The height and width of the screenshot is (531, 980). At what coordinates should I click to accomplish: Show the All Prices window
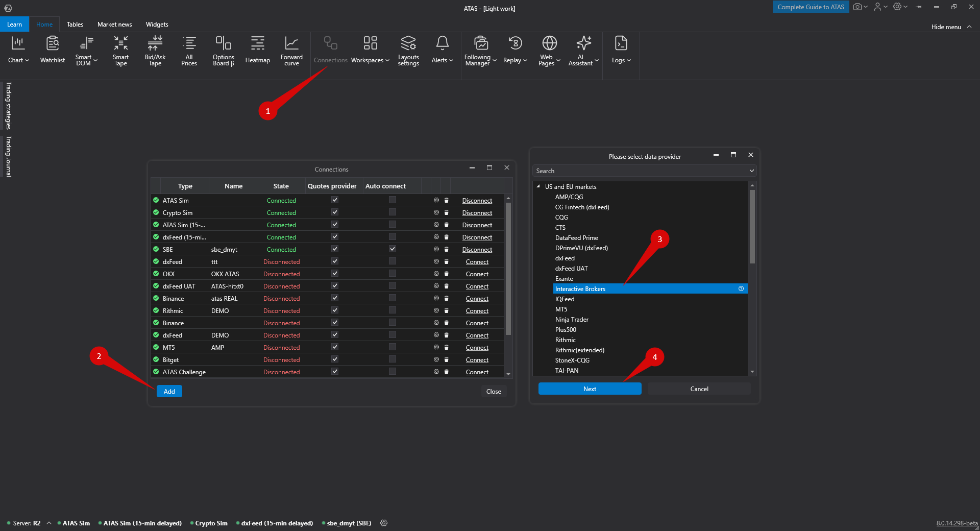pos(189,50)
